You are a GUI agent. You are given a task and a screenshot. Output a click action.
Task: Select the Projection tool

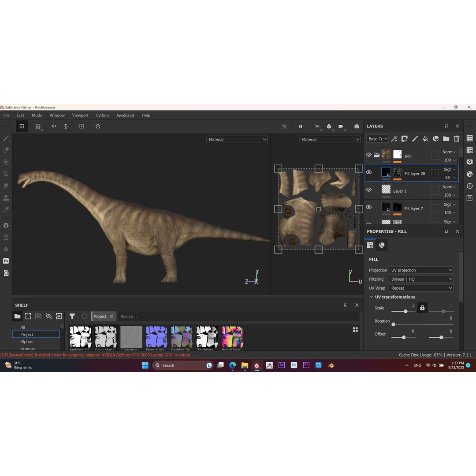tap(6, 162)
